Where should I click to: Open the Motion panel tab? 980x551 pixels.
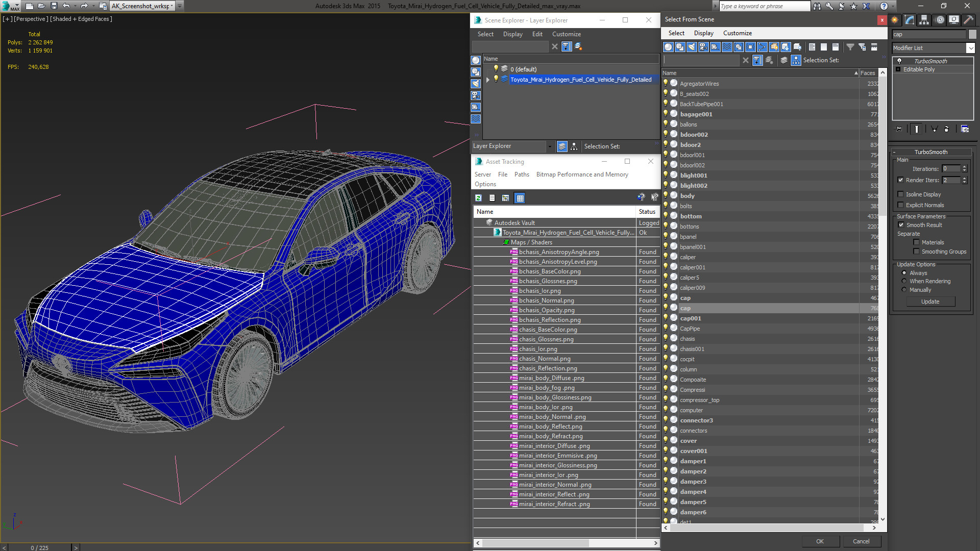[x=939, y=20]
